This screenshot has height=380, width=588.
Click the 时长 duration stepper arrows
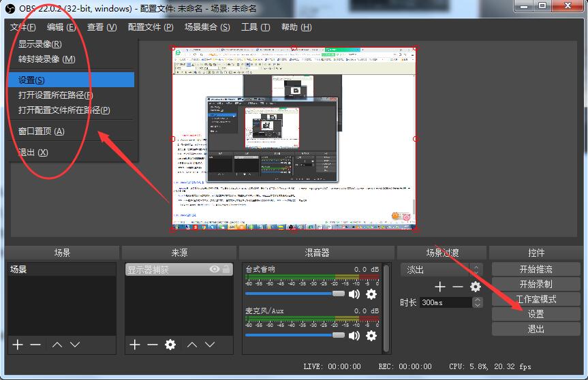click(477, 302)
